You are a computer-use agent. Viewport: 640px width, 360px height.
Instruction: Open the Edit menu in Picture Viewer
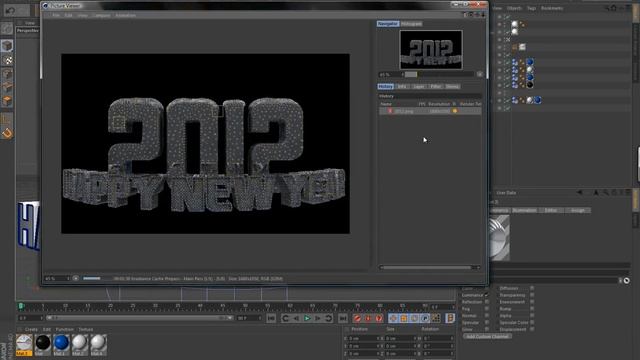click(x=69, y=16)
